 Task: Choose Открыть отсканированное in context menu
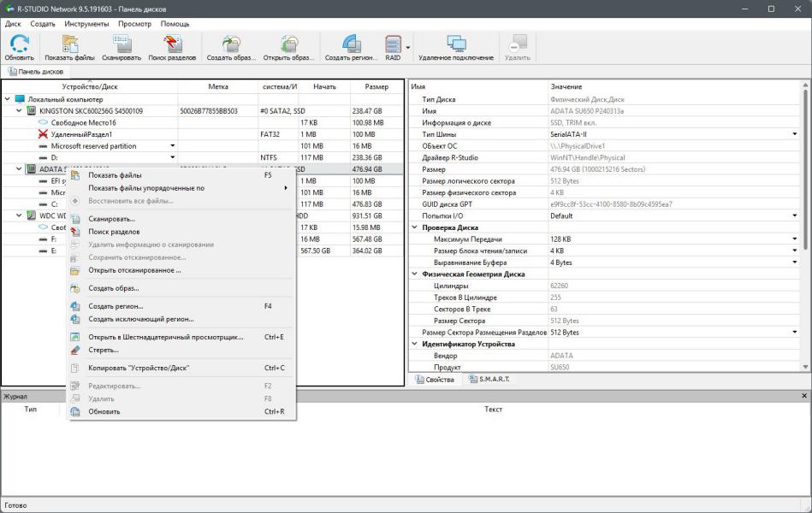coord(134,270)
